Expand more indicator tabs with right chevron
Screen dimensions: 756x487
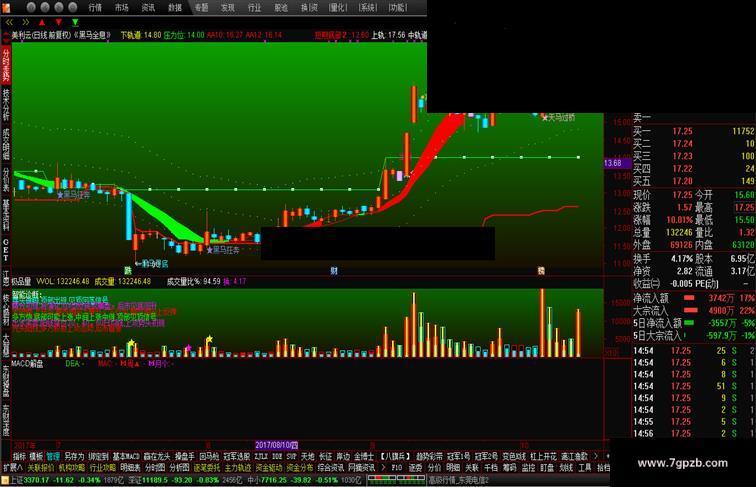(x=596, y=456)
